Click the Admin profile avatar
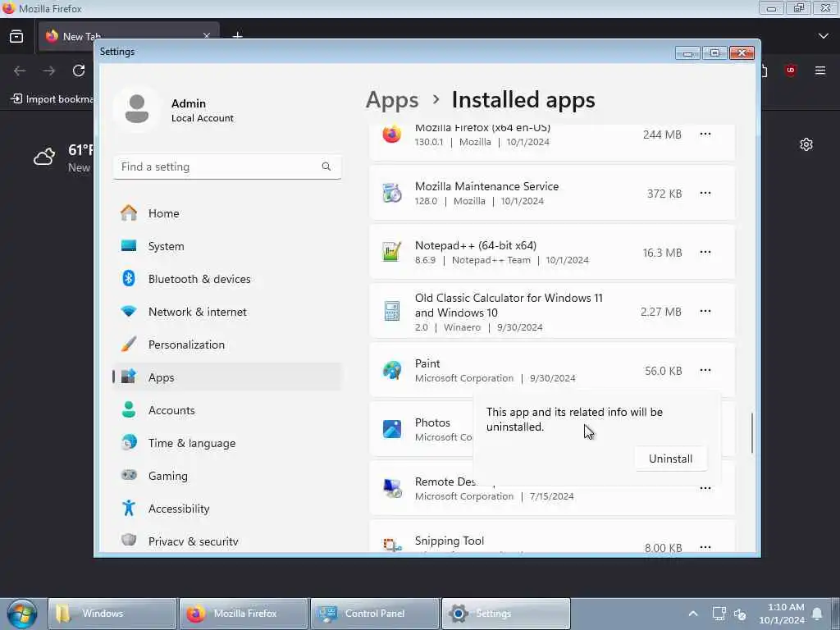The image size is (840, 630). (137, 109)
